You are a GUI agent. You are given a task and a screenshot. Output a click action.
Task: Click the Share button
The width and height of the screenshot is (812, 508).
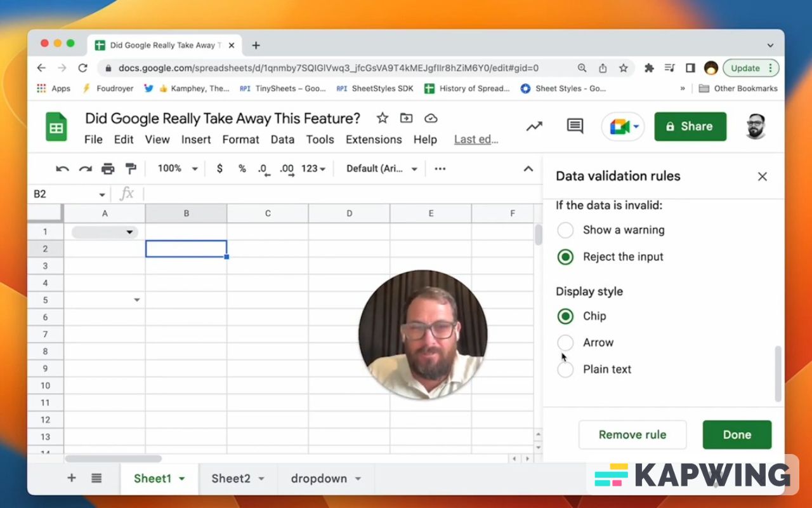click(690, 126)
